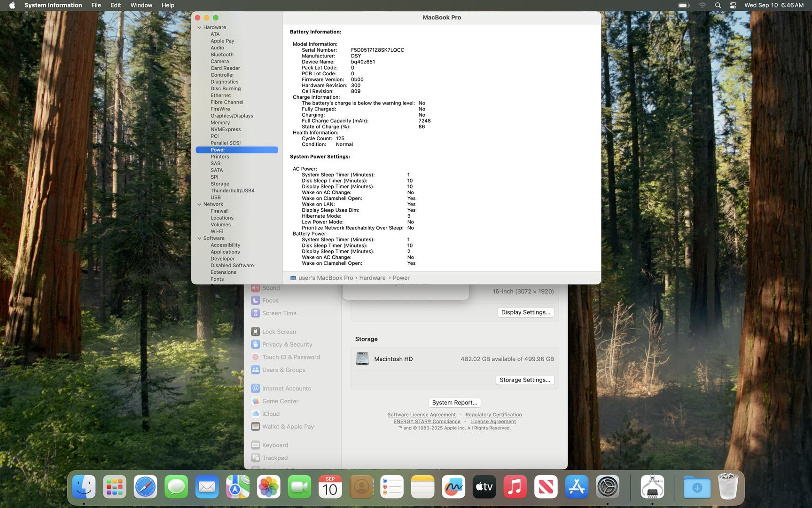Click Display Settings button
The width and height of the screenshot is (812, 508).
point(525,312)
